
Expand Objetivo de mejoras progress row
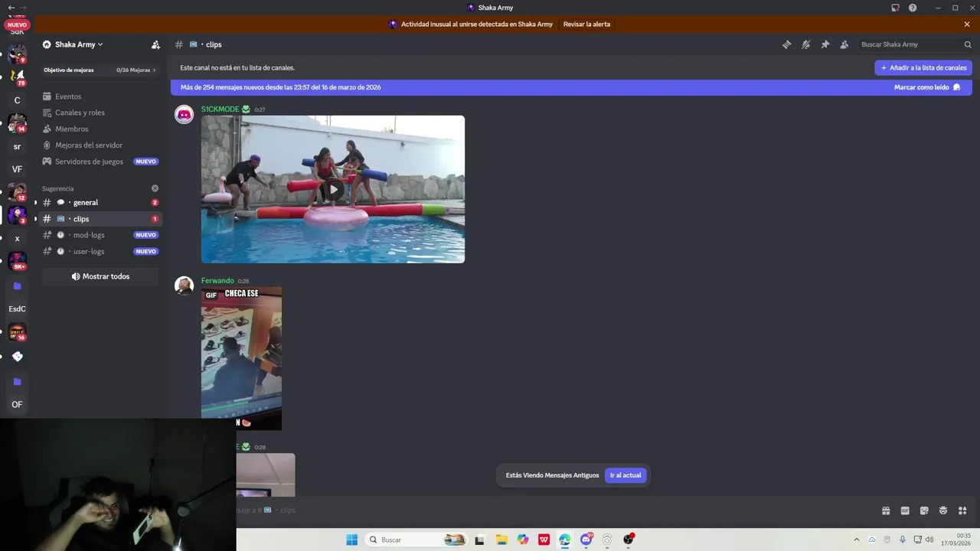coord(100,70)
